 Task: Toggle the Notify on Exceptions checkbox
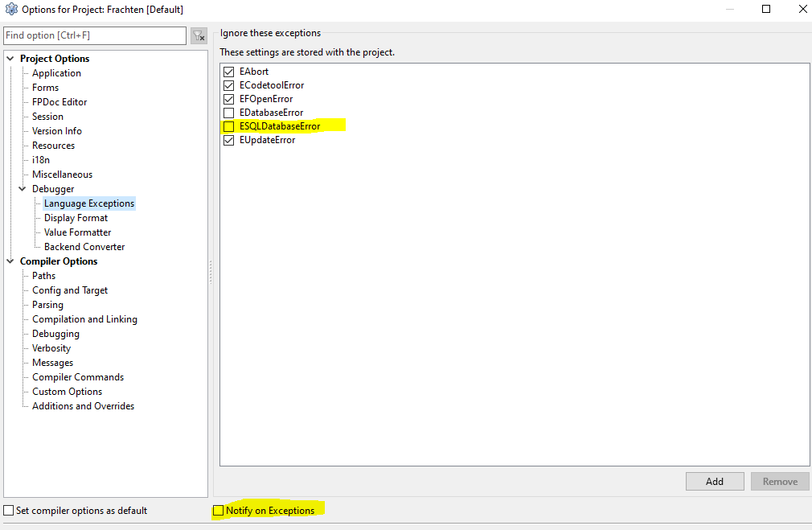pos(219,511)
